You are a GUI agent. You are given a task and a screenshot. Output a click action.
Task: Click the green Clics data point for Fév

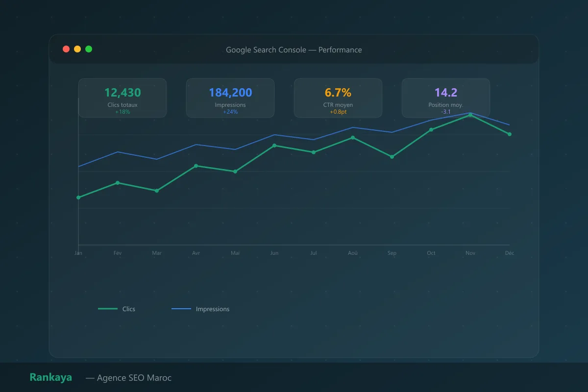(118, 183)
